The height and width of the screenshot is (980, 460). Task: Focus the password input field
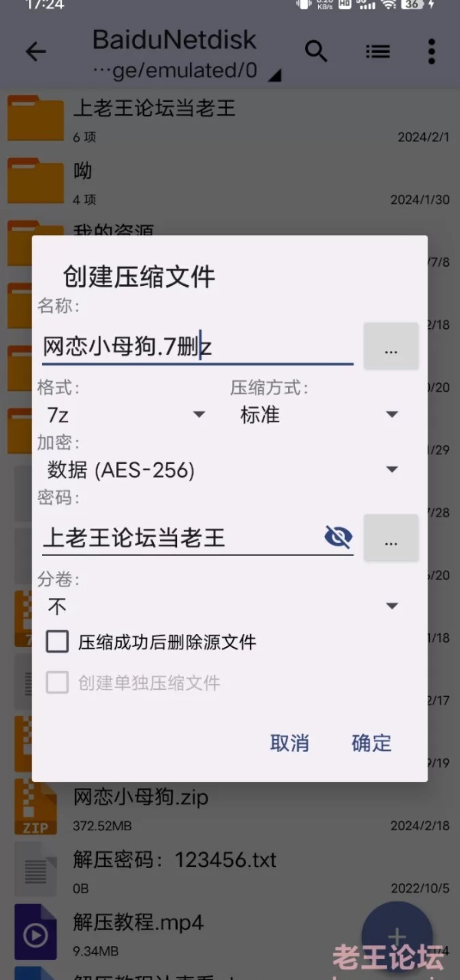(182, 537)
